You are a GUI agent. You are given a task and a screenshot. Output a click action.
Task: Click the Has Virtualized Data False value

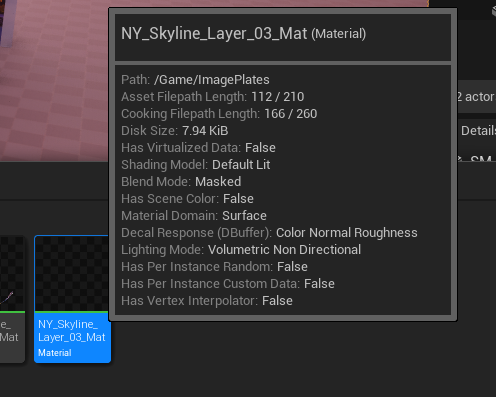point(260,148)
